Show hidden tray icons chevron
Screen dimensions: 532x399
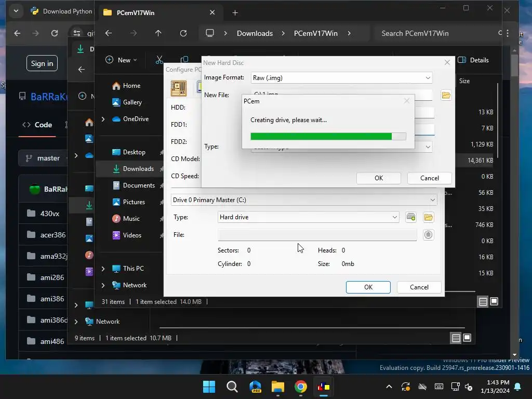coord(389,387)
